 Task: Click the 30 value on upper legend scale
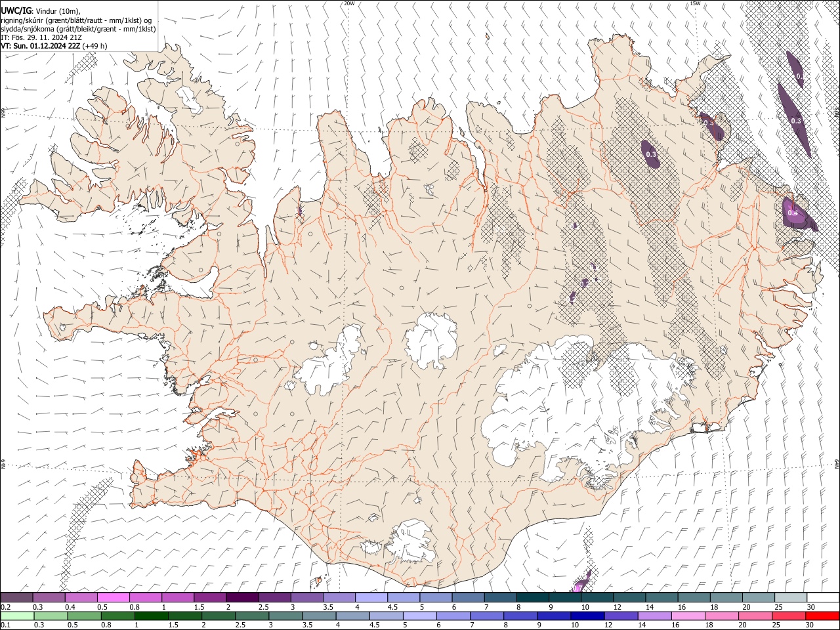811,607
